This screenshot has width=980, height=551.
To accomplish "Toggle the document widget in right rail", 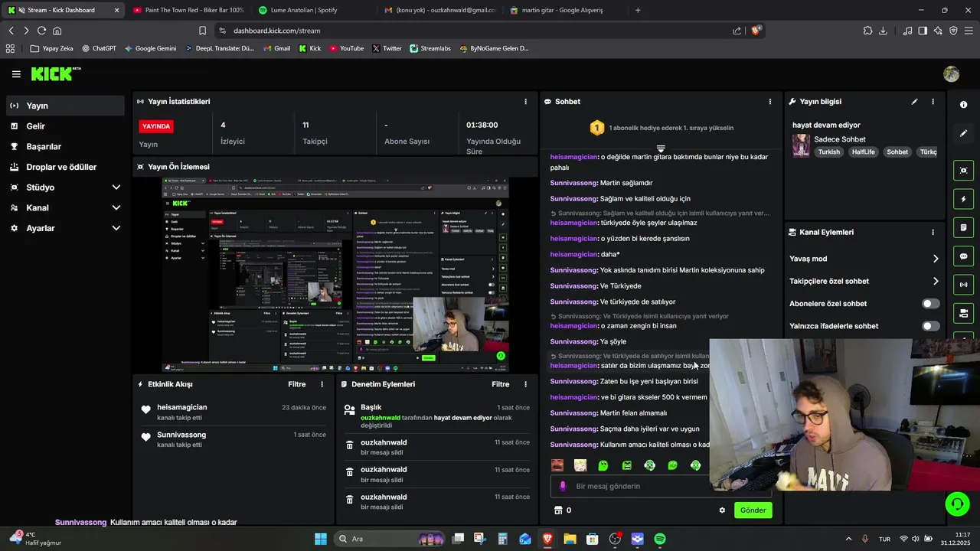I will pos(963,227).
